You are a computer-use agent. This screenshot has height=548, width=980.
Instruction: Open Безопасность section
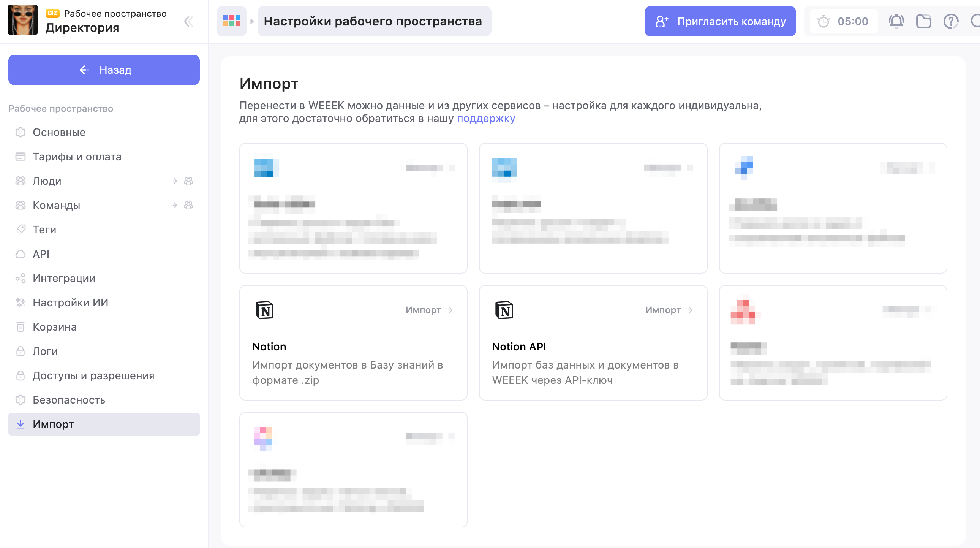click(104, 400)
